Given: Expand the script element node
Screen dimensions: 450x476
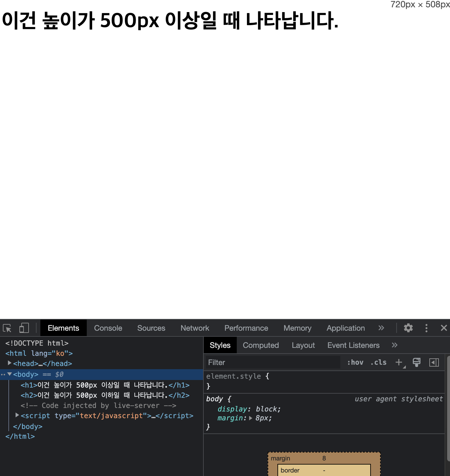Looking at the screenshot, I should pyautogui.click(x=17, y=415).
